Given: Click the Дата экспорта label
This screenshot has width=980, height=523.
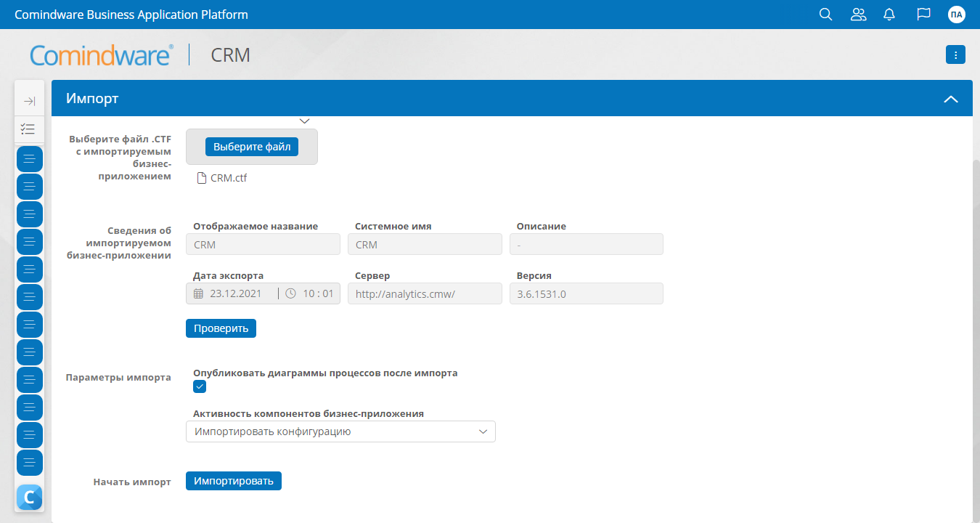Looking at the screenshot, I should (229, 275).
